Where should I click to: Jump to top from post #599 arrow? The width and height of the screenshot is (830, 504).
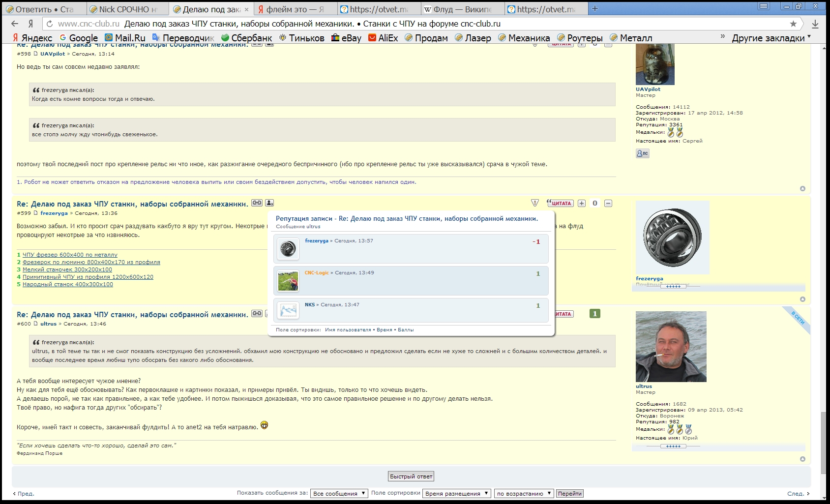pos(802,299)
